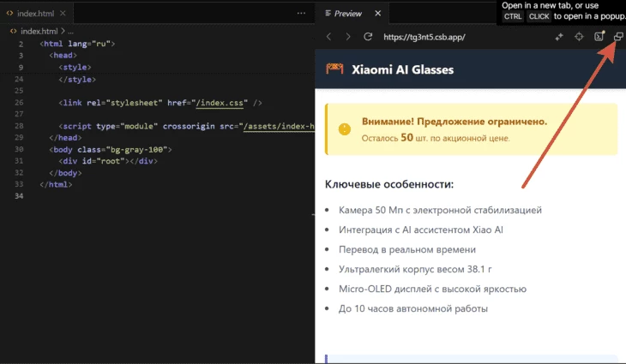The height and width of the screenshot is (364, 626).
Task: Click the heading 'Ключевые особенности:'
Action: [x=389, y=184]
